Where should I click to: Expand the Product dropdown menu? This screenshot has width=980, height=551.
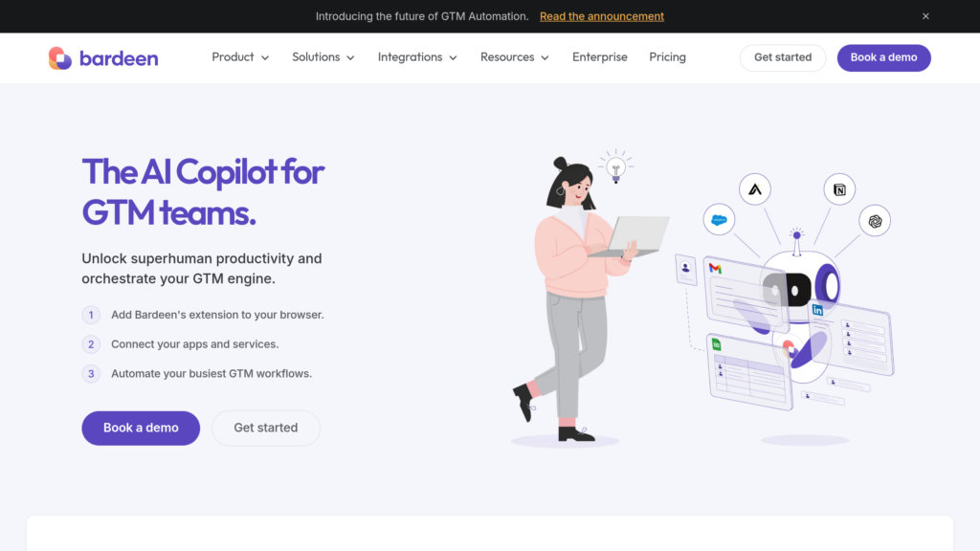[240, 57]
